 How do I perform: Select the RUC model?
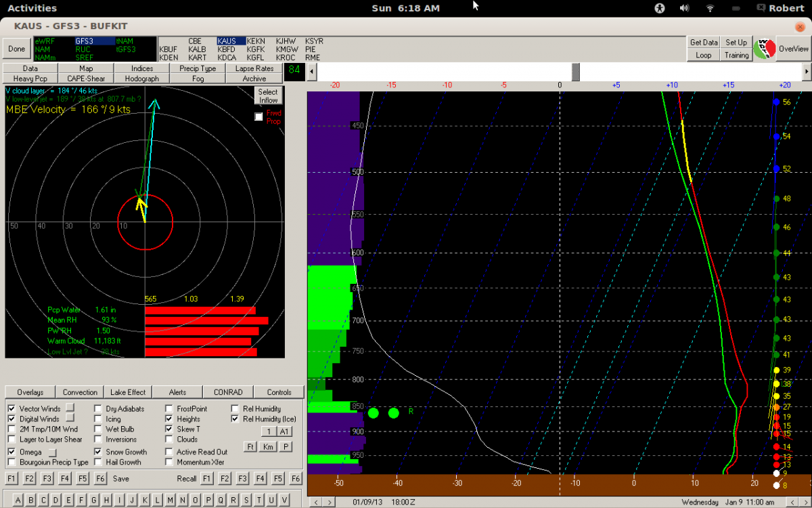tap(83, 49)
